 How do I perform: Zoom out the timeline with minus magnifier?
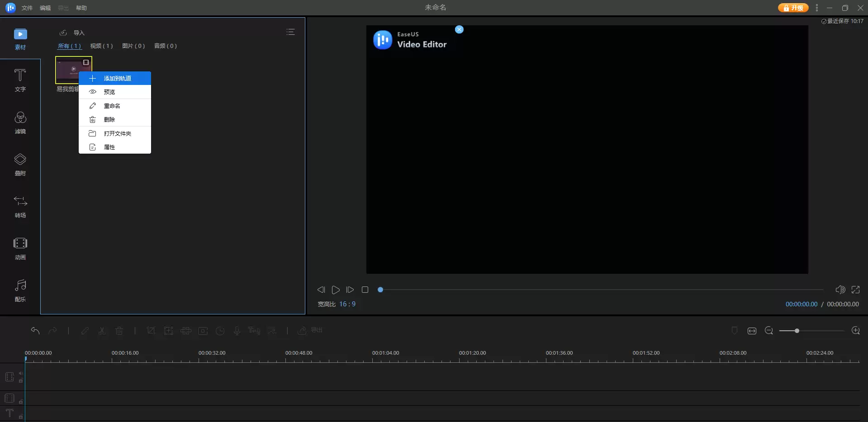click(x=768, y=331)
